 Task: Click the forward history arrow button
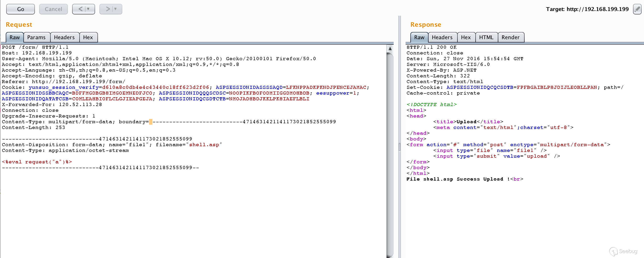click(x=108, y=9)
